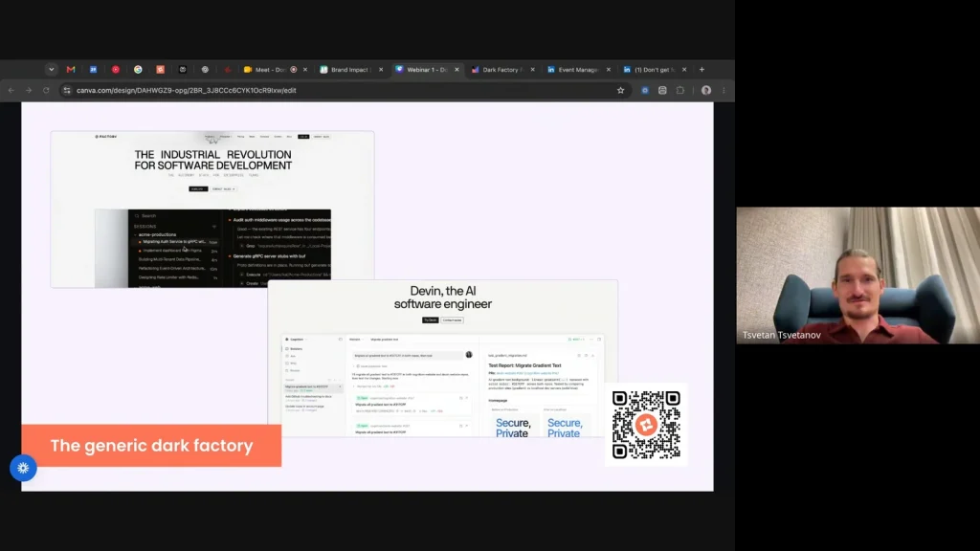This screenshot has width=980, height=551.
Task: Go forward in browser history
Action: pos(29,90)
